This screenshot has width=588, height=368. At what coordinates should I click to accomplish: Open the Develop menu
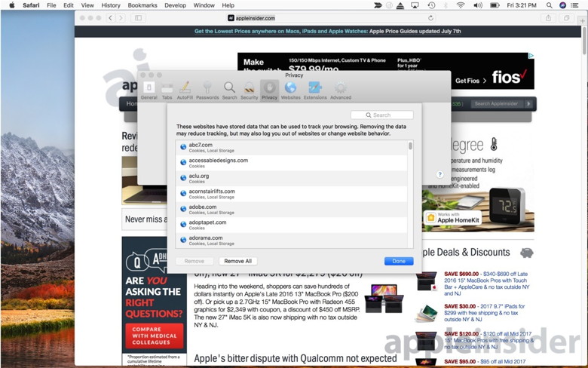[175, 5]
